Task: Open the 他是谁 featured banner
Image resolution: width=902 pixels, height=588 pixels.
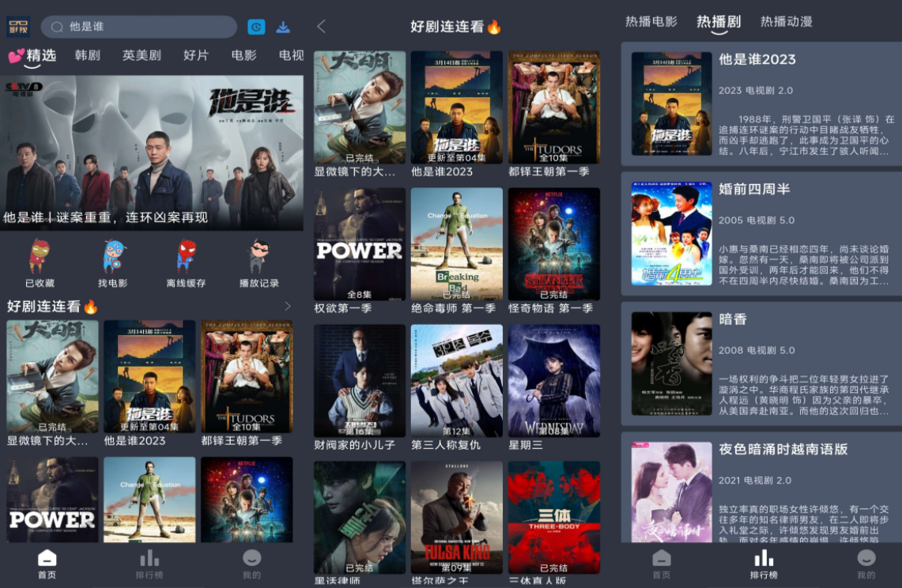Action: click(x=152, y=153)
